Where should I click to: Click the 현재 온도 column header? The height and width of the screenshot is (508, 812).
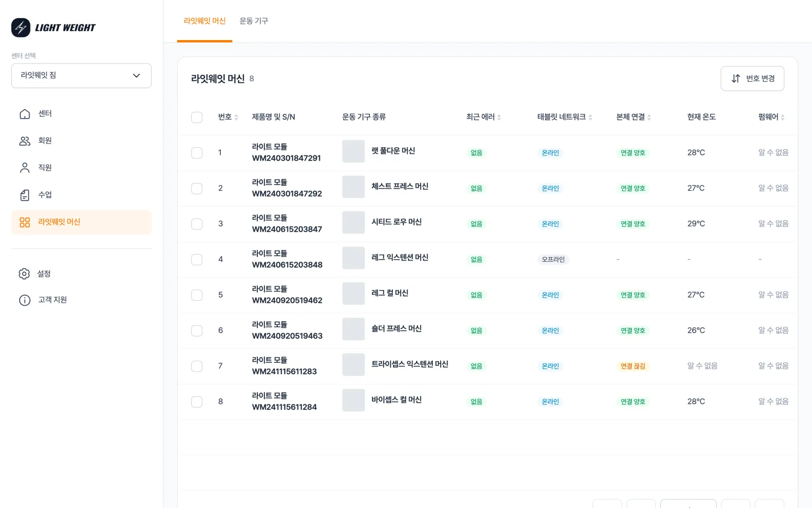pyautogui.click(x=701, y=117)
